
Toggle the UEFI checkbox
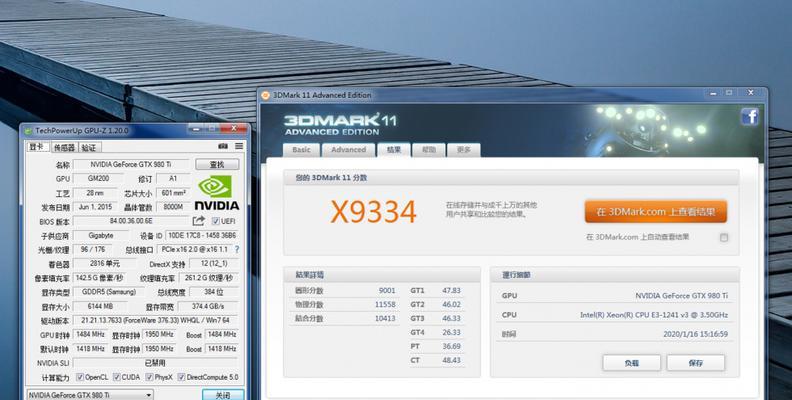[216, 221]
